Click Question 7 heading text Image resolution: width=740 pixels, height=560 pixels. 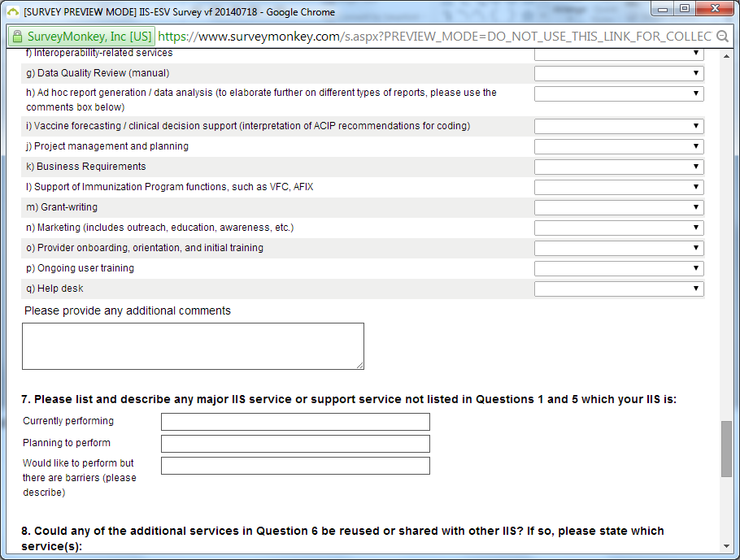[349, 399]
